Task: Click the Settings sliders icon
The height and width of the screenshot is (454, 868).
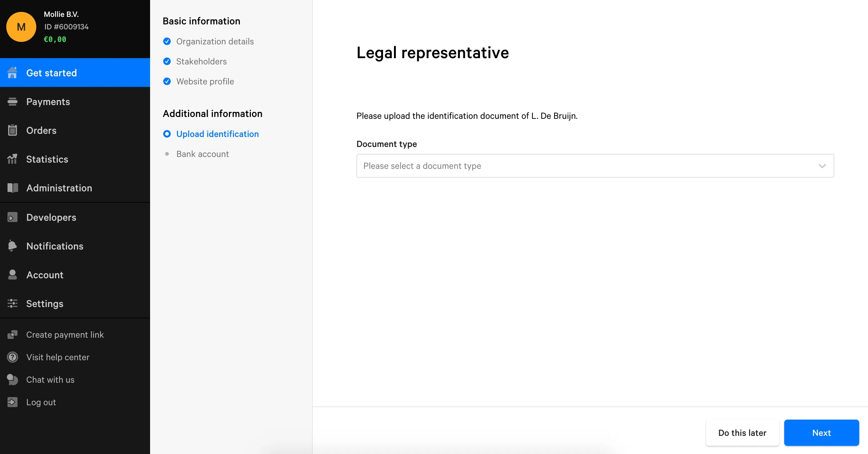Action: click(x=13, y=303)
